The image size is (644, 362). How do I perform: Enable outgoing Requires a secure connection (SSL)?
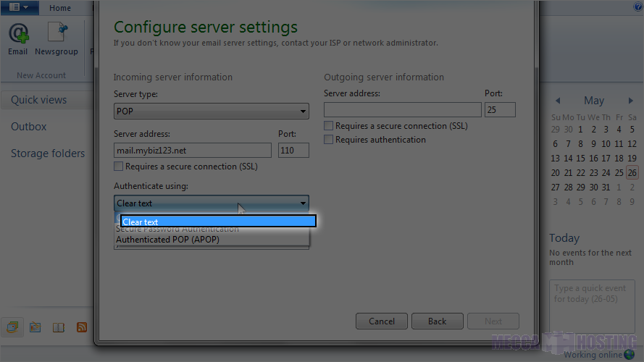coord(329,126)
